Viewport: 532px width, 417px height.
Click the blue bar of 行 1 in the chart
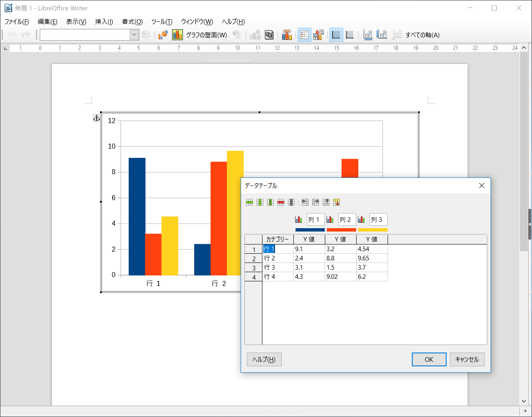[137, 216]
